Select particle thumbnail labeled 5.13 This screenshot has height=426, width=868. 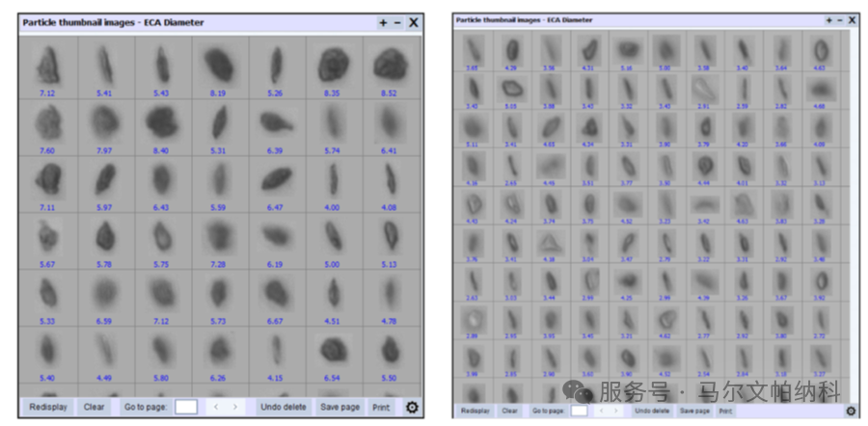[391, 237]
